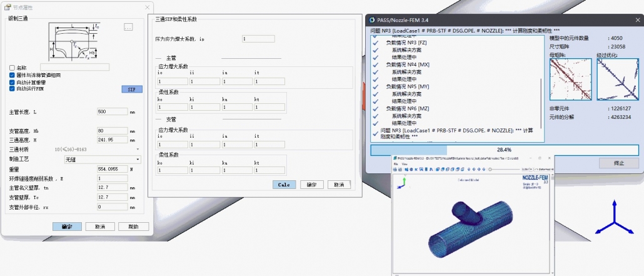Open the 三通材质 material dropdown
The height and width of the screenshot is (276, 644).
click(138, 149)
